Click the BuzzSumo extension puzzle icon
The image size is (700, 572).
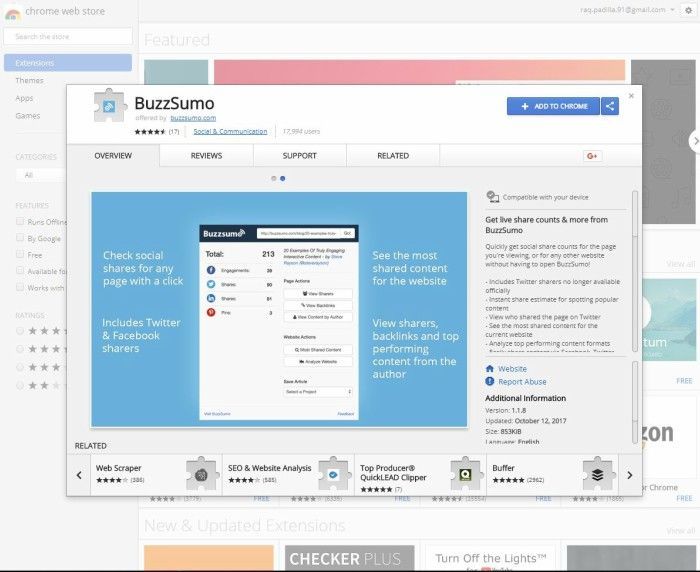(x=110, y=106)
